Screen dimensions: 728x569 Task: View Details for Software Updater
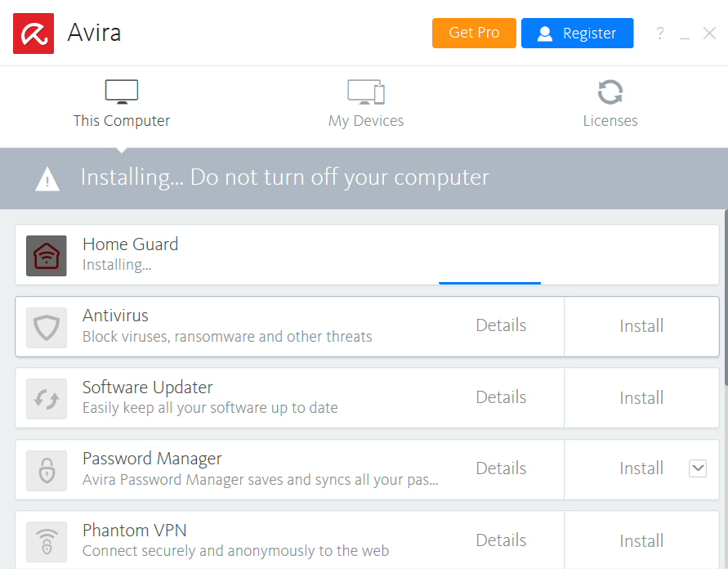click(x=501, y=397)
